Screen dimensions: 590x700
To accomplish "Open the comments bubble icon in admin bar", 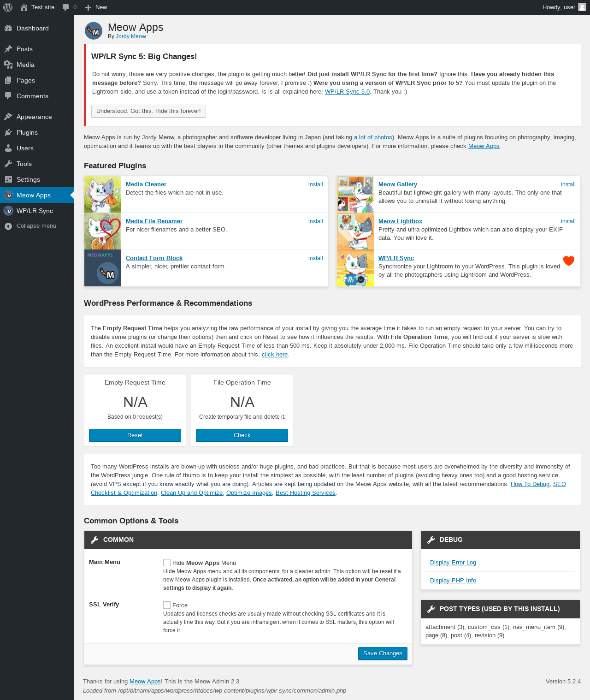I will tap(66, 7).
